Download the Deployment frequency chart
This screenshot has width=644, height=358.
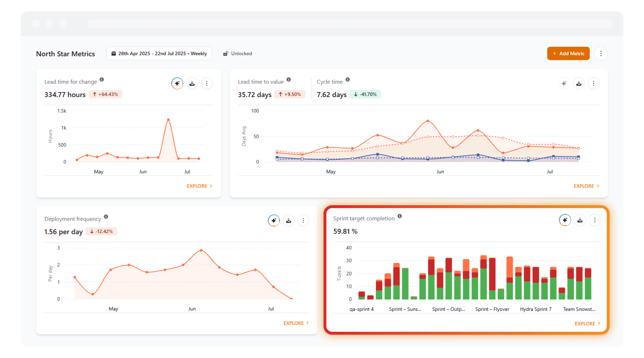pyautogui.click(x=289, y=221)
